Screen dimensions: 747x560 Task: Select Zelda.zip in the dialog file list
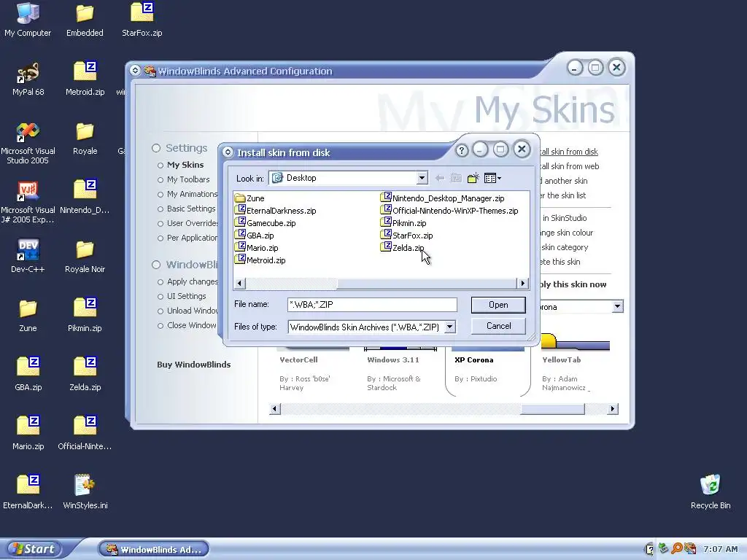point(403,248)
